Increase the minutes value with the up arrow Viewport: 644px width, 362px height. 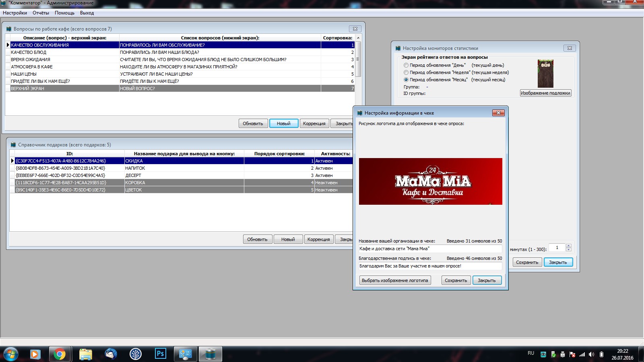(x=569, y=246)
